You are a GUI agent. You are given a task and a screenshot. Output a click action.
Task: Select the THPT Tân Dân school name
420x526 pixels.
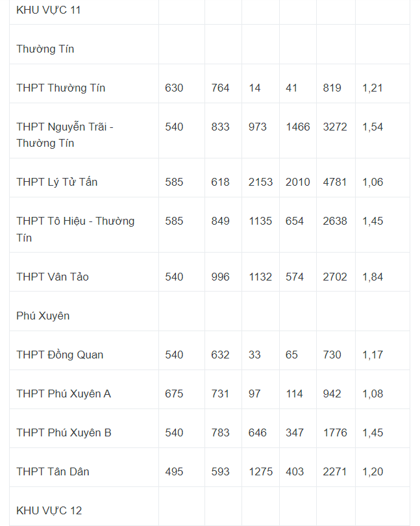coord(53,471)
